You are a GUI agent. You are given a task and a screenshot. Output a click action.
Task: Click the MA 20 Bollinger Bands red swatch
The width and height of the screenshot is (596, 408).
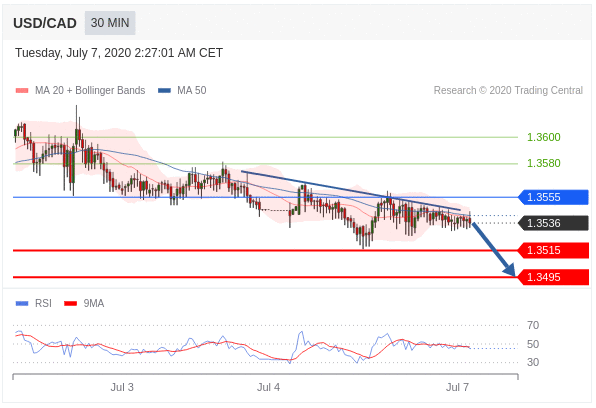click(22, 90)
